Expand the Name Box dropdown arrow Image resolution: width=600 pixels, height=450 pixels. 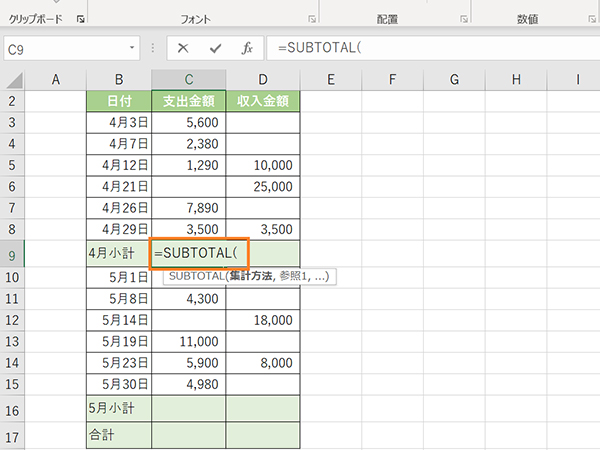[x=132, y=48]
